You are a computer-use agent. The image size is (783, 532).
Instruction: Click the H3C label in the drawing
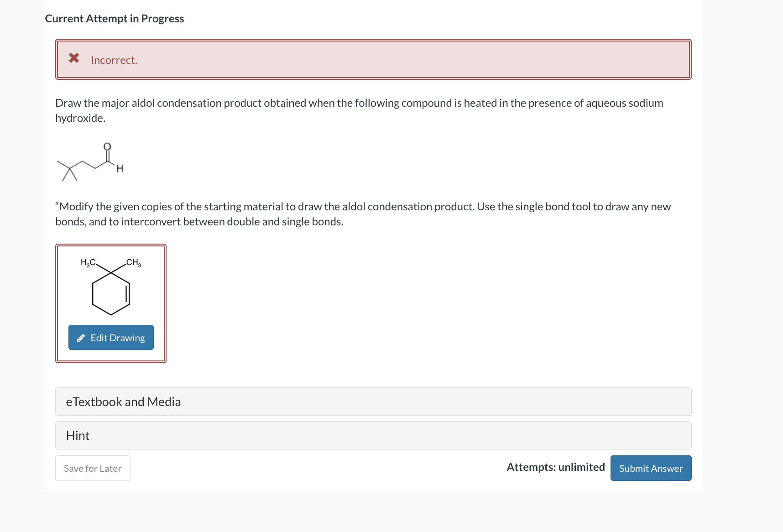(88, 262)
